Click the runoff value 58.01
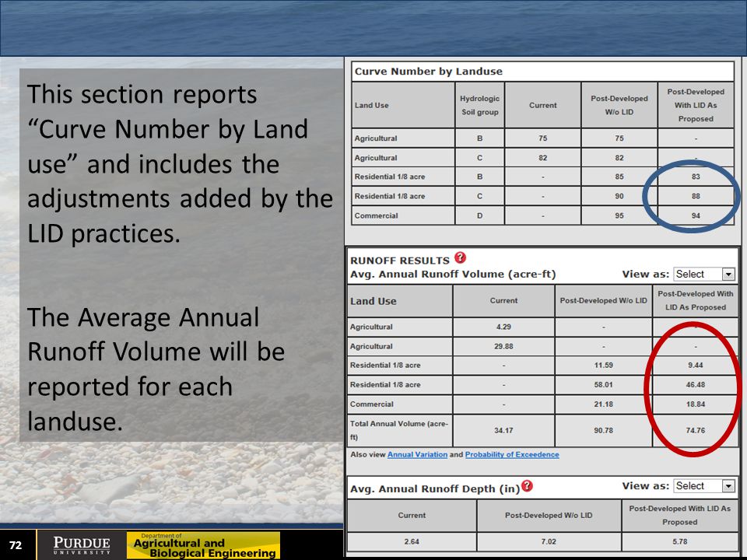This screenshot has height=560, width=747. tap(604, 385)
